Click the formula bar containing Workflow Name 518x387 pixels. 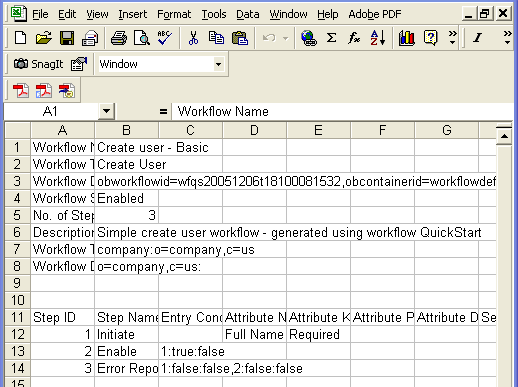pos(342,111)
